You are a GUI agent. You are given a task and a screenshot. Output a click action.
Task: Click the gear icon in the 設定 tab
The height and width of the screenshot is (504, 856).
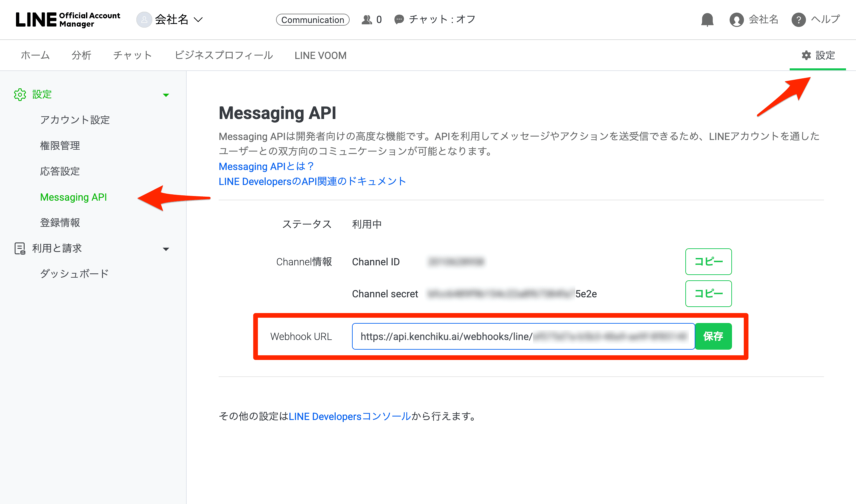(806, 55)
